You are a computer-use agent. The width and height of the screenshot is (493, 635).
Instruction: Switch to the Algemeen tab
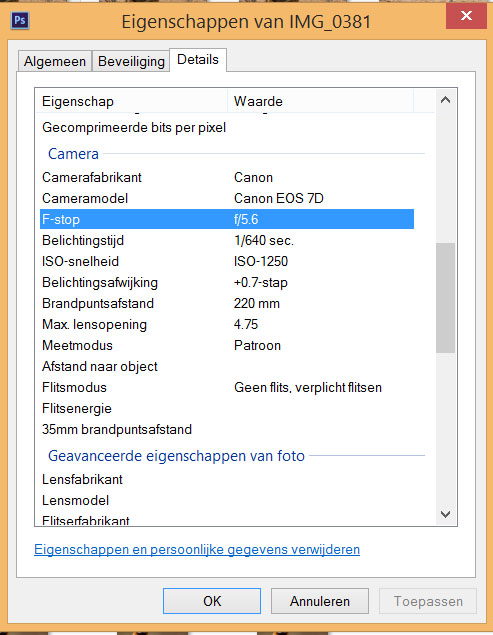pyautogui.click(x=55, y=61)
